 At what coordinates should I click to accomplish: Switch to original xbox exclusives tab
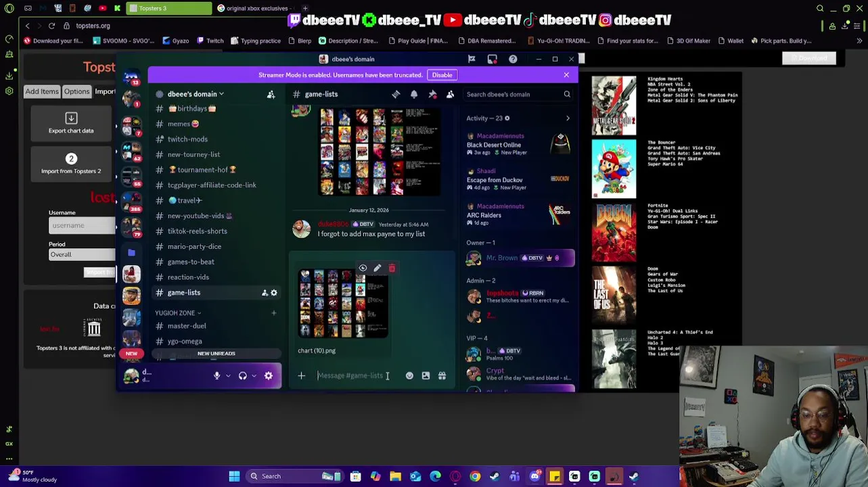point(256,8)
